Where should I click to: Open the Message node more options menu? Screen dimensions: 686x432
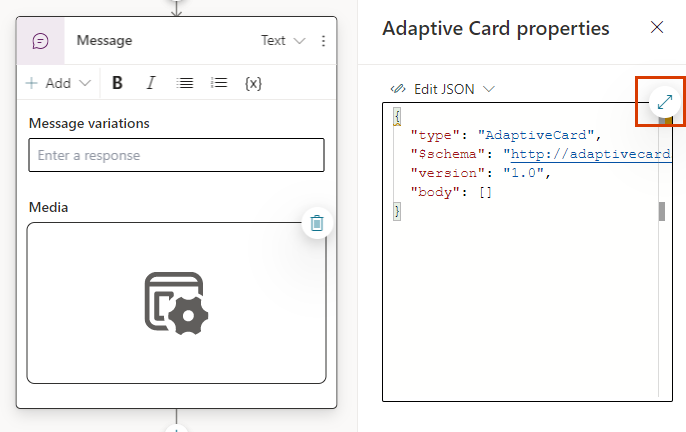point(323,41)
